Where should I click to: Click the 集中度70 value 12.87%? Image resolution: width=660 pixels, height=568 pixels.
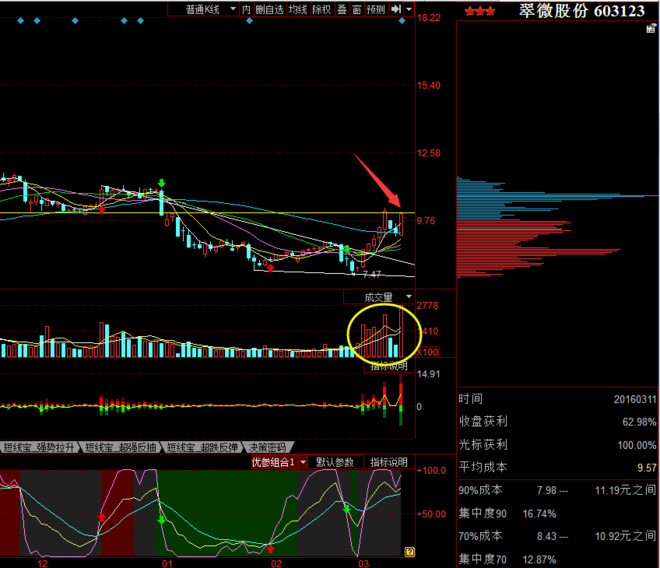point(539,560)
